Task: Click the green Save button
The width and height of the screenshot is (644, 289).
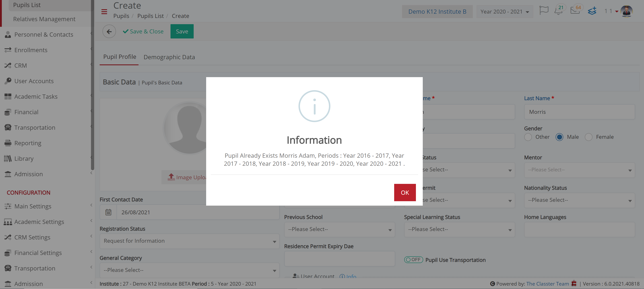Action: click(x=182, y=31)
